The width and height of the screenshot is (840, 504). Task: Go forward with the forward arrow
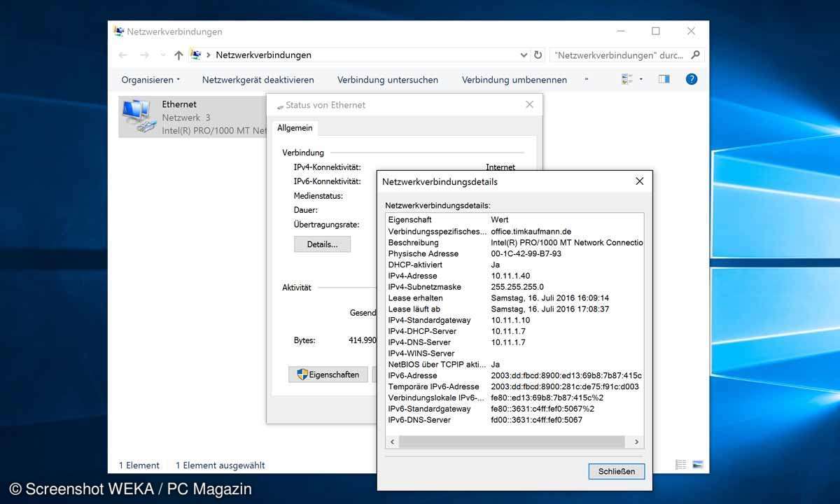tap(144, 55)
